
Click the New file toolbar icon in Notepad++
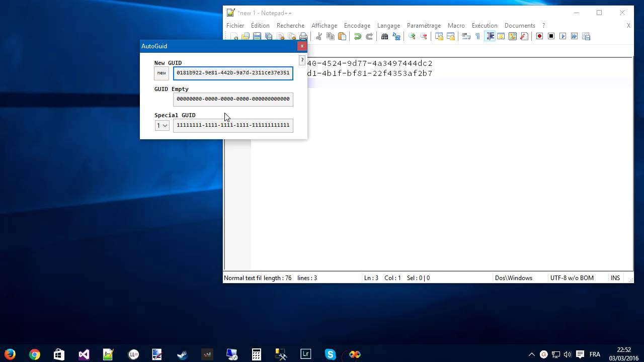(x=234, y=36)
